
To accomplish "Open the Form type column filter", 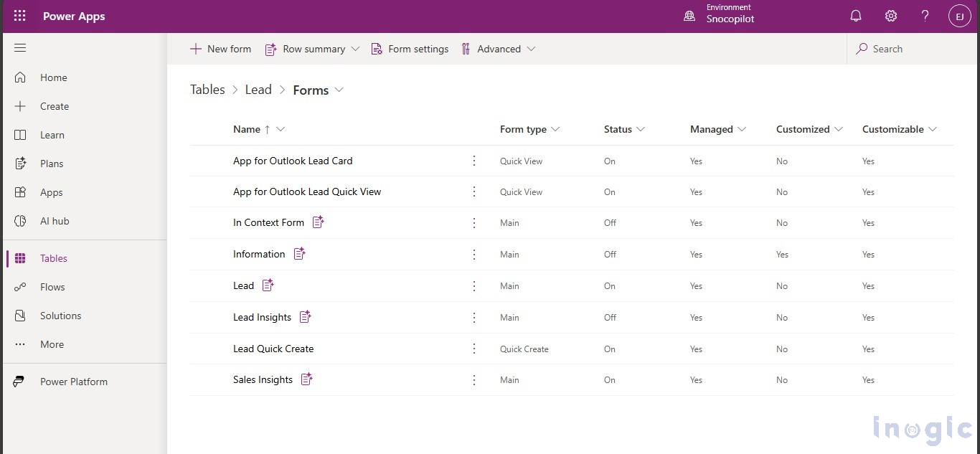I will (555, 129).
